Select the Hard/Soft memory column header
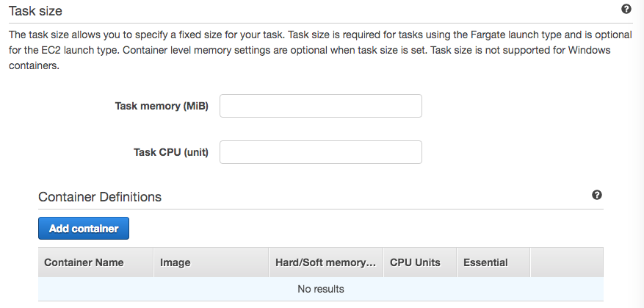The width and height of the screenshot is (644, 308). click(325, 262)
